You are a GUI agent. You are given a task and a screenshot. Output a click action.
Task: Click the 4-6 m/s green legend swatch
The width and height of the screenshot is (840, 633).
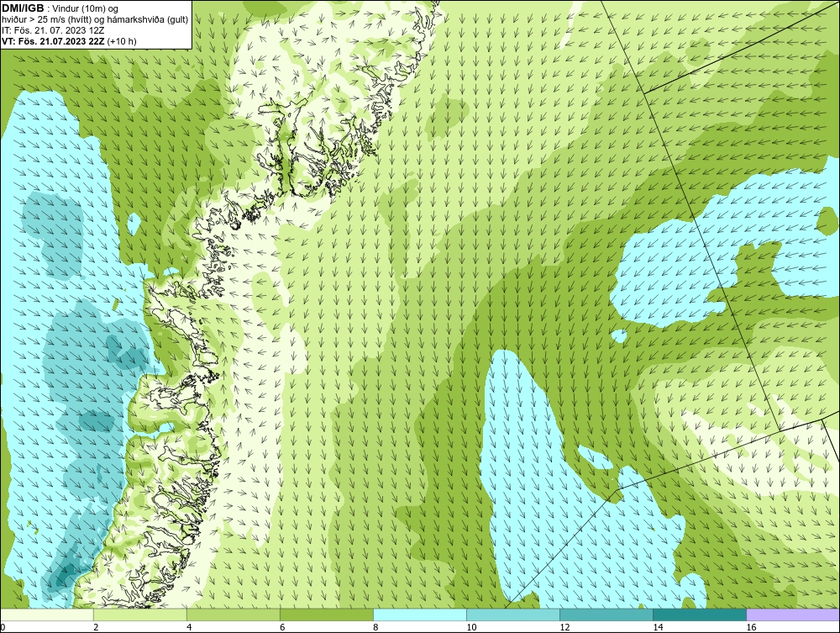click(x=233, y=615)
